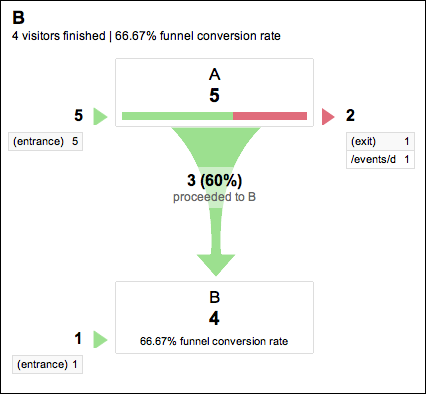Click the green entrance arrow beside step B
The height and width of the screenshot is (394, 426).
(100, 339)
